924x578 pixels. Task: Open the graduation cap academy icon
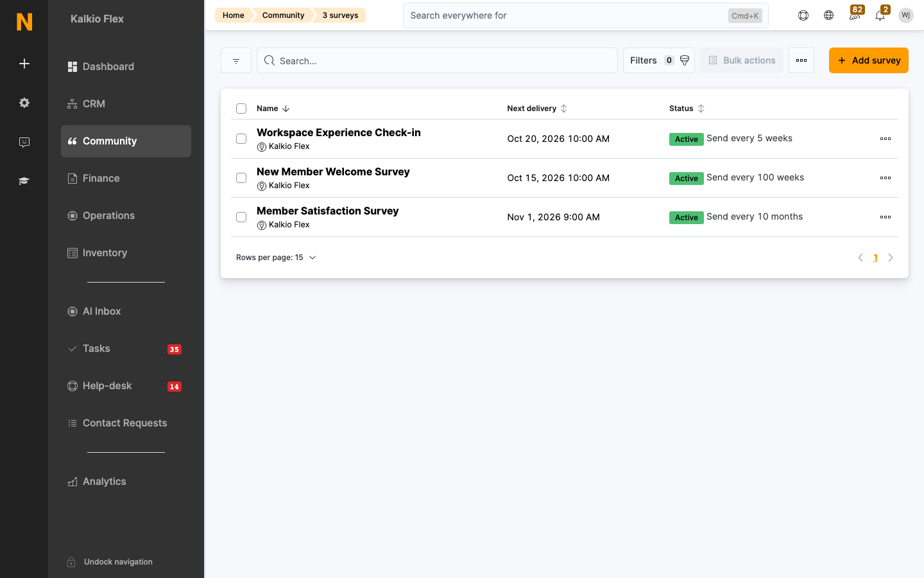[24, 181]
